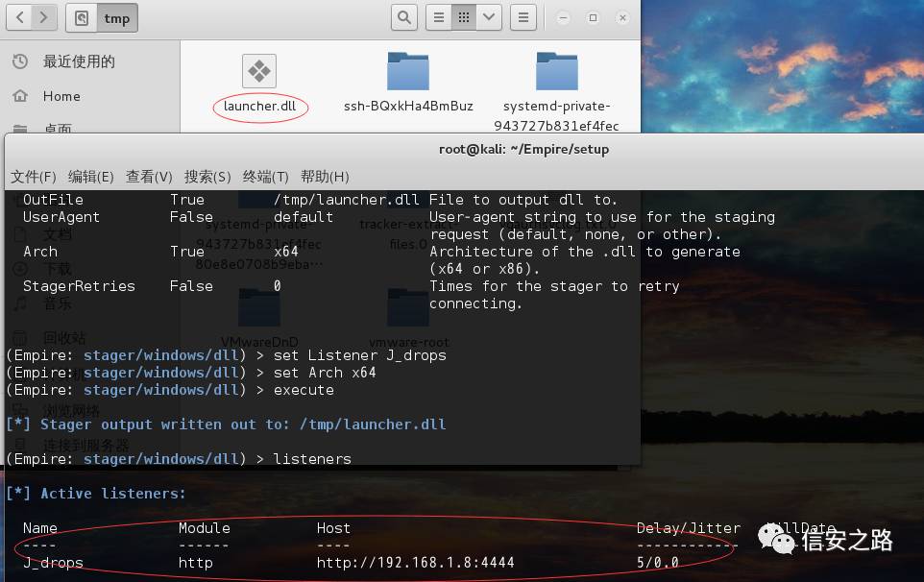
Task: Go back in file manager
Action: point(19,17)
